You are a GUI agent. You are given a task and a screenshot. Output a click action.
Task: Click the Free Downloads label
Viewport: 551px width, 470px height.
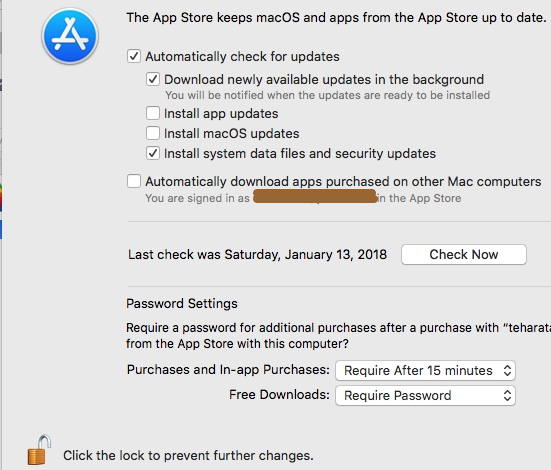[279, 394]
